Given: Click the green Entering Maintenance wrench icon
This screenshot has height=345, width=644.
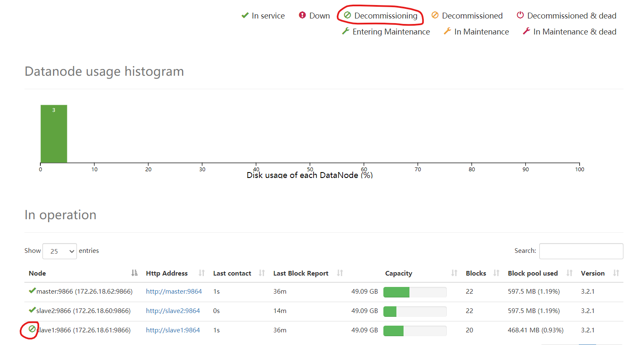Looking at the screenshot, I should (346, 31).
